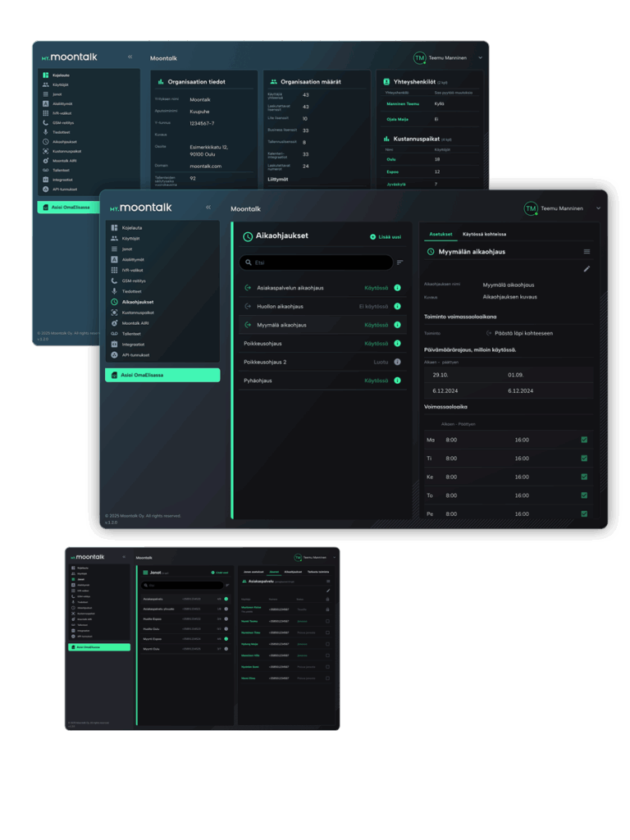Toggle the Ma weekday checkbox
Screen dimensions: 630x840
(x=584, y=440)
